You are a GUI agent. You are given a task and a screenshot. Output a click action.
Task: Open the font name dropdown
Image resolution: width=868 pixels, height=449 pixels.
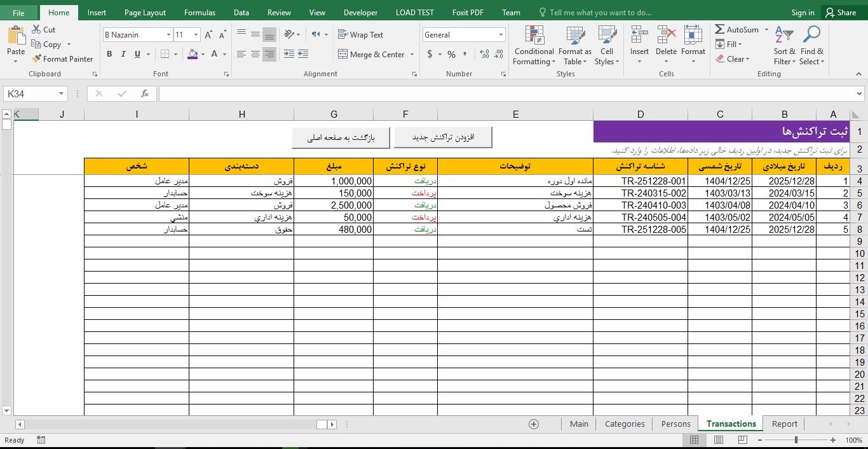(168, 34)
